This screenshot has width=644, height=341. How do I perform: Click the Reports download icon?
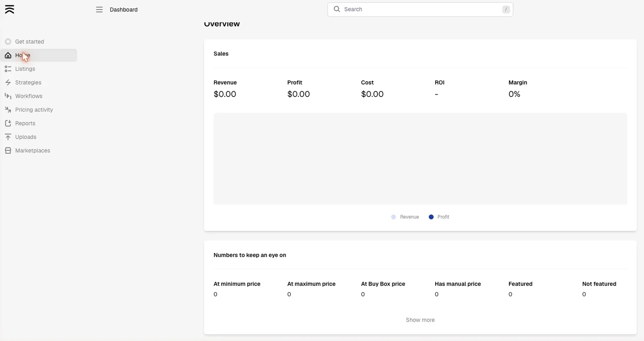[8, 123]
